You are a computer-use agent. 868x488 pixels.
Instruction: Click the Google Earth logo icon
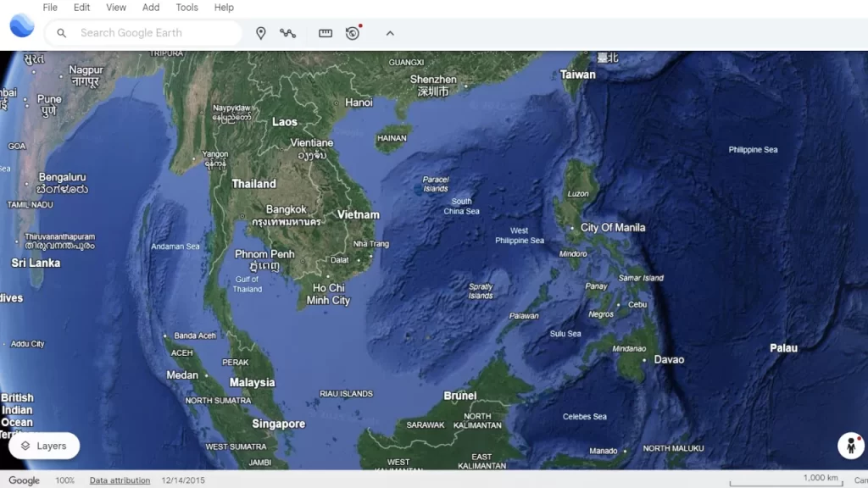22,25
